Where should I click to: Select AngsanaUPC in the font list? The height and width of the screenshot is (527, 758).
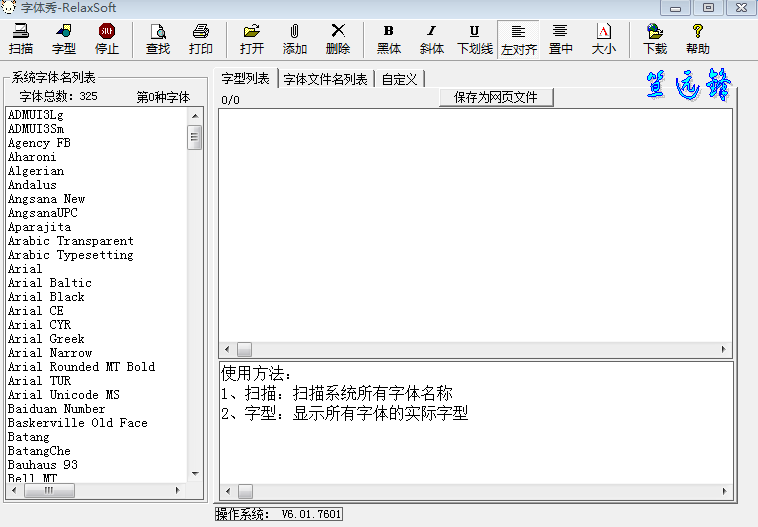tap(43, 213)
